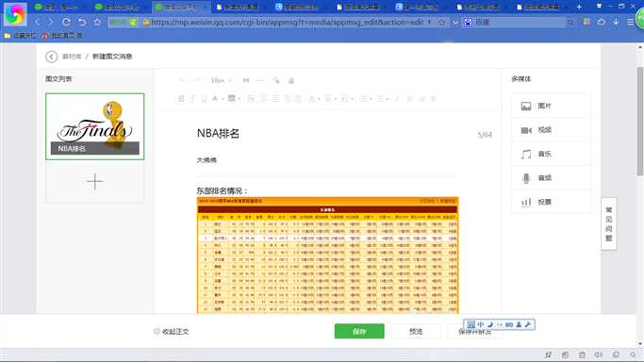644x362 pixels.
Task: Open the IME soft keyboard icon
Action: 509,324
